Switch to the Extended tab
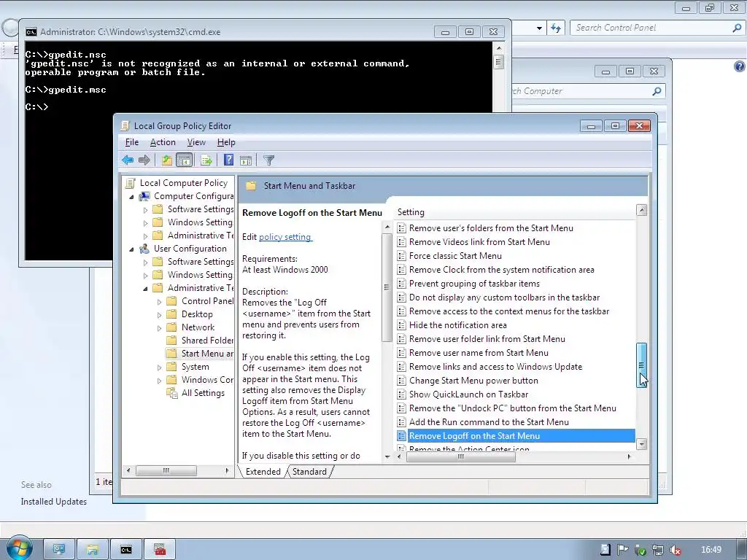The height and width of the screenshot is (560, 747). [263, 472]
